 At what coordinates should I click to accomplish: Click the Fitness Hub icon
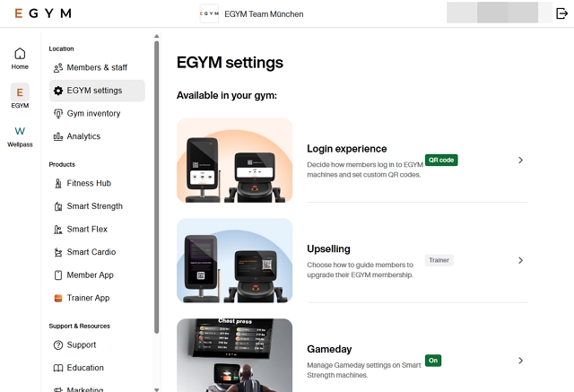pos(57,183)
